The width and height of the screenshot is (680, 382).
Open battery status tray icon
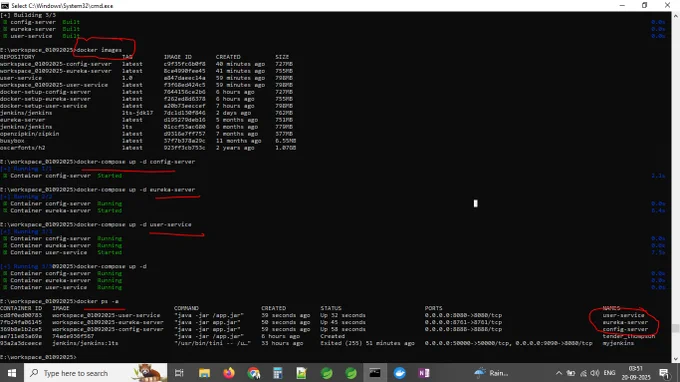[x=571, y=373]
